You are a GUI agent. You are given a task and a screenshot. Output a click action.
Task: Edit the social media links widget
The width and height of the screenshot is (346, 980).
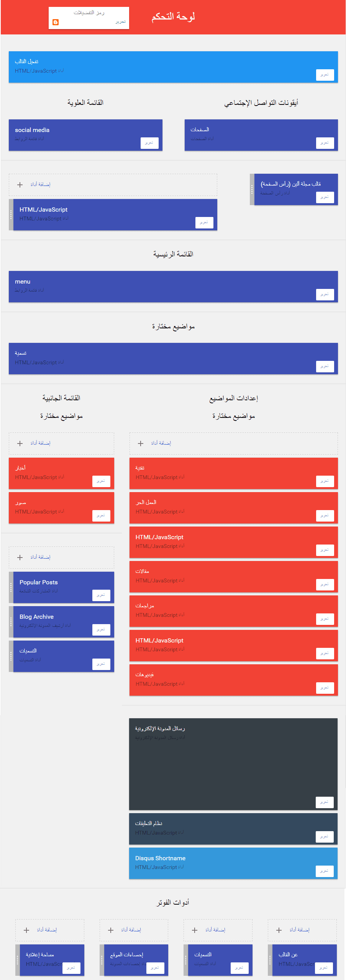pyautogui.click(x=149, y=143)
